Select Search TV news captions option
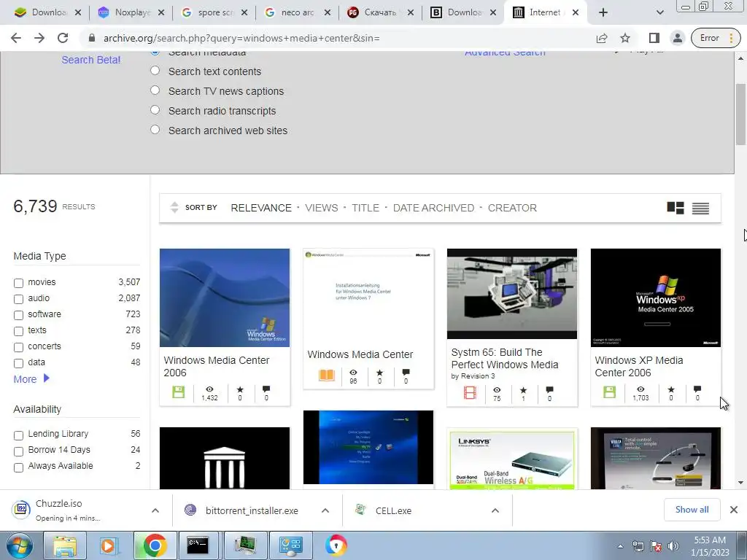Viewport: 747px width, 560px height. coord(155,90)
